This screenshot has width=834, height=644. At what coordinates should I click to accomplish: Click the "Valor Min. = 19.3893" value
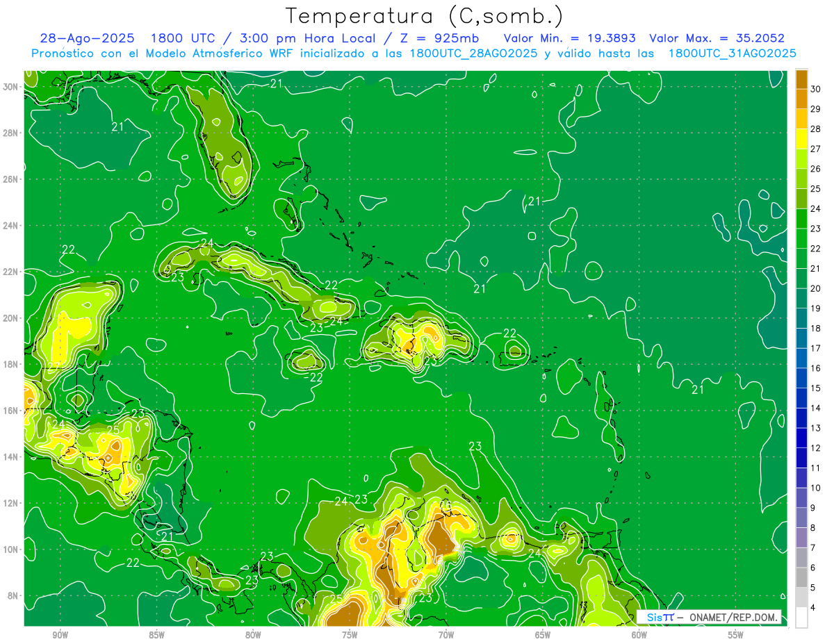pos(569,38)
